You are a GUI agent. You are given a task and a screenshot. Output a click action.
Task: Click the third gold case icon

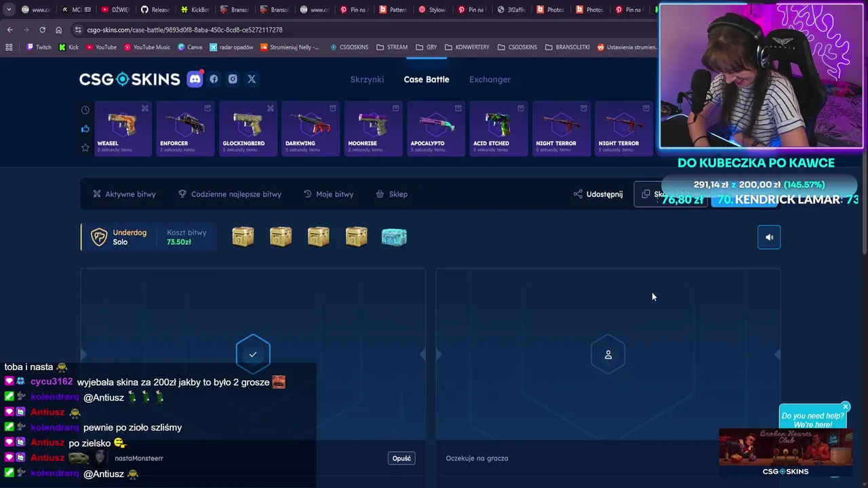pyautogui.click(x=318, y=237)
